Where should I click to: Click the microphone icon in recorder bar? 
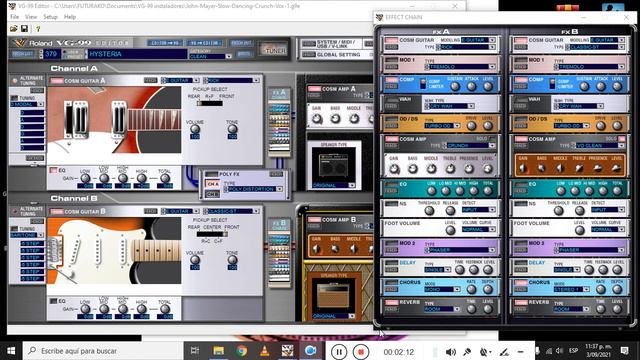click(x=467, y=351)
